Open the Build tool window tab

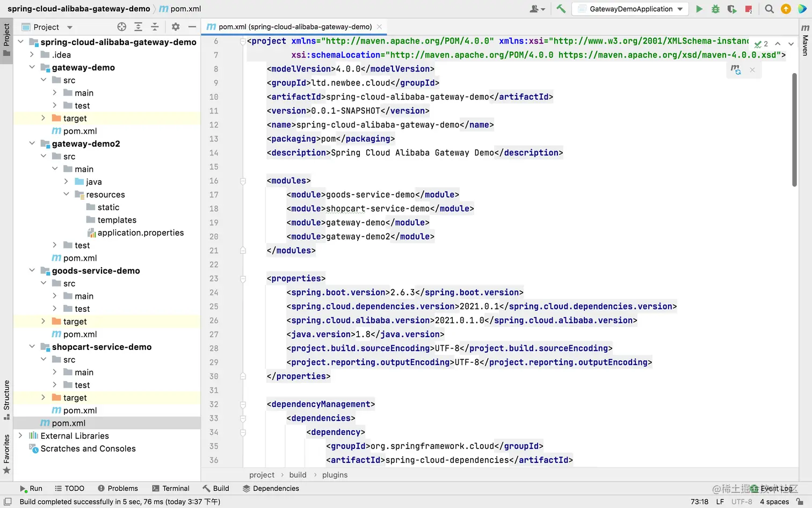216,489
